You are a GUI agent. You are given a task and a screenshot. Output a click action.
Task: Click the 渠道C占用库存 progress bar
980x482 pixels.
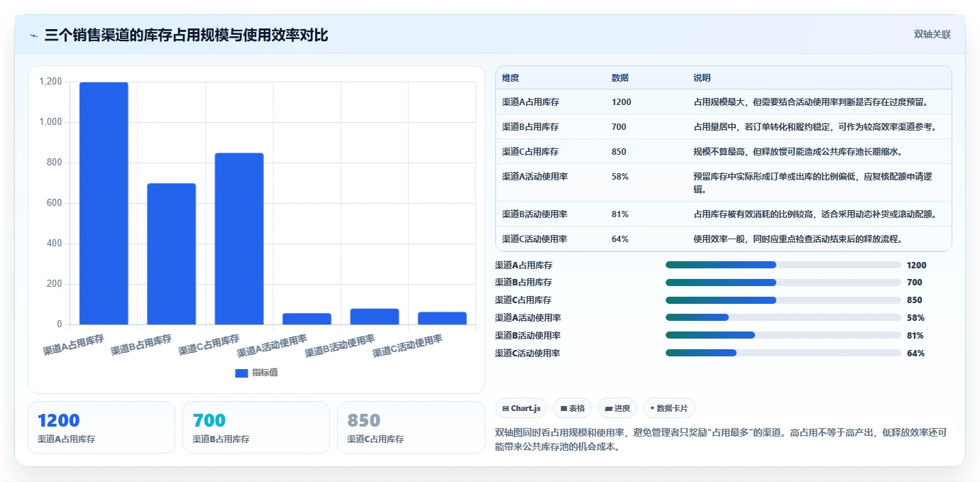pos(783,300)
